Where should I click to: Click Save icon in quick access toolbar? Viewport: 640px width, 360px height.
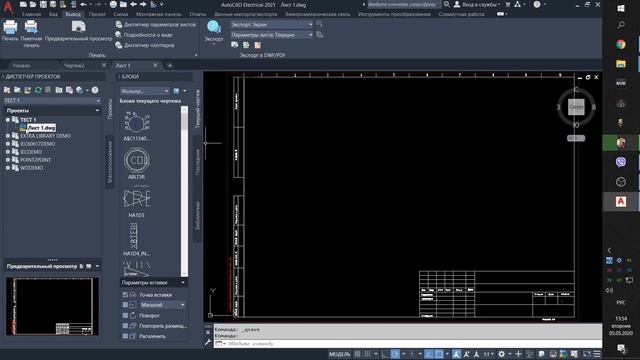point(43,4)
